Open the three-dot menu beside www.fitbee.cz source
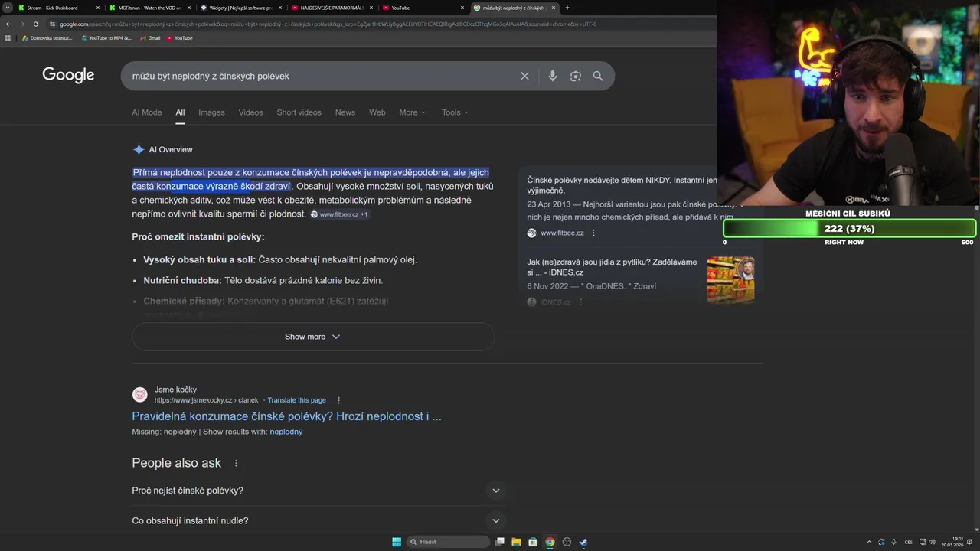 point(593,233)
